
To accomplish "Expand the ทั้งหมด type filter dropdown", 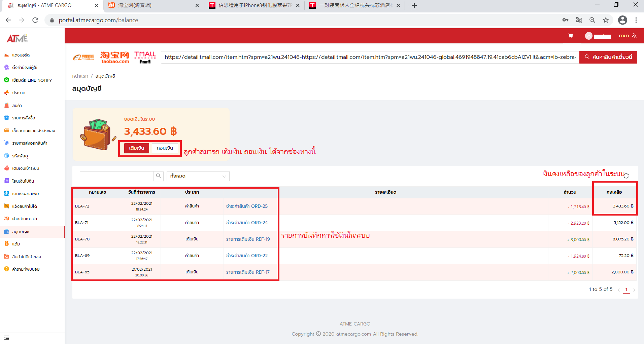I will pyautogui.click(x=198, y=176).
